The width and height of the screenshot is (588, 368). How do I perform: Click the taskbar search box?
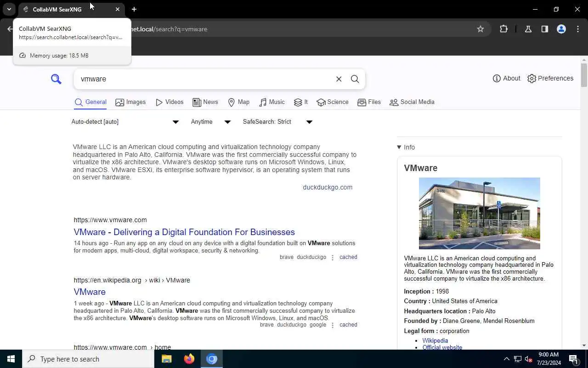pos(88,359)
